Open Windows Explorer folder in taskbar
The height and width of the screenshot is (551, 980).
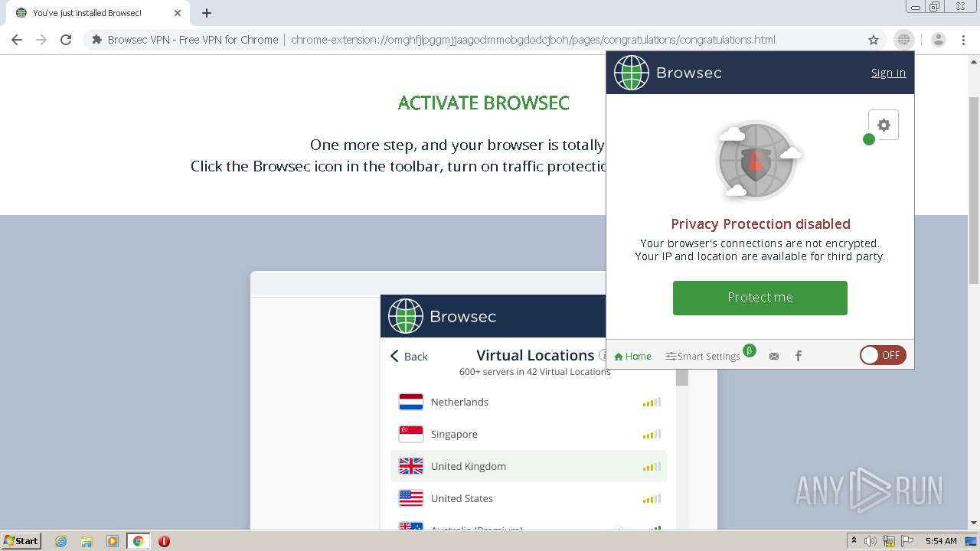coord(87,541)
